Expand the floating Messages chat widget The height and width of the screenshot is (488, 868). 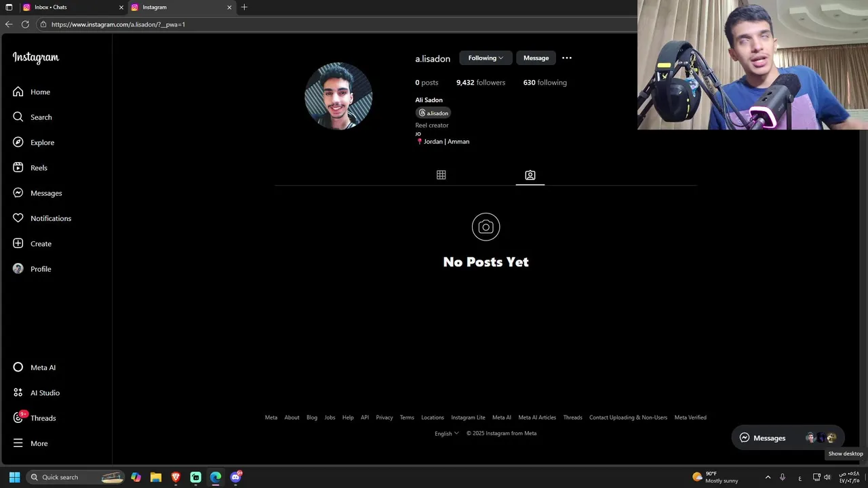[x=788, y=438]
